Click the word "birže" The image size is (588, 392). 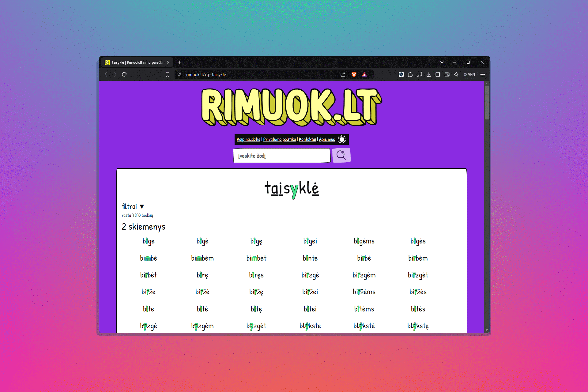(149, 292)
